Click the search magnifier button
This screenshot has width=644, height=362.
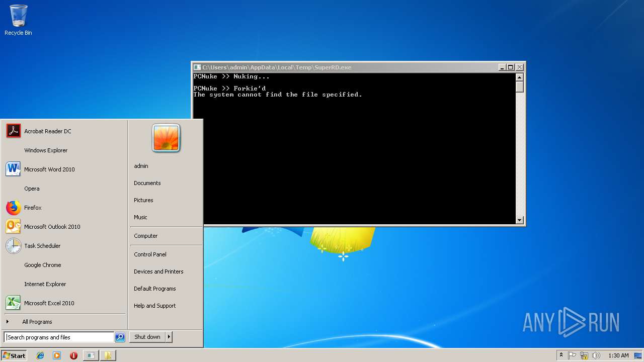click(120, 337)
